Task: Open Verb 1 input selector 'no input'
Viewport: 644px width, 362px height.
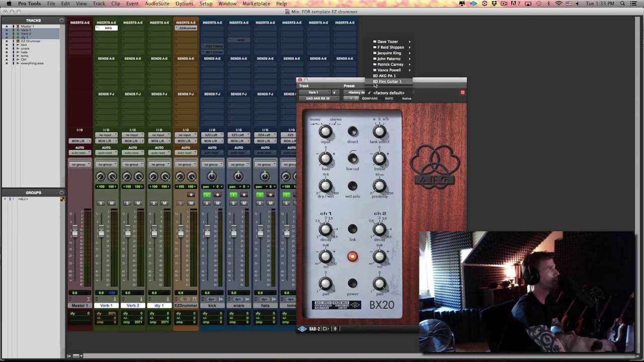Action: pos(106,135)
